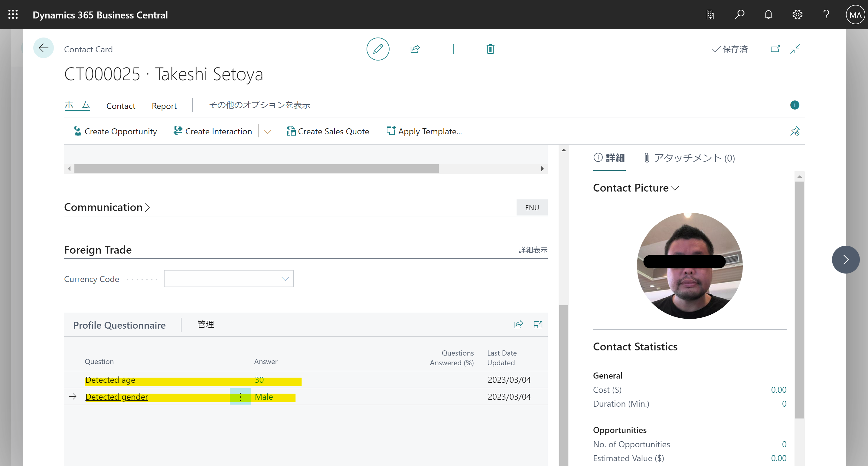Viewport: 868px width, 466px height.
Task: Open the 管理 menu in Profile Questionnaire
Action: click(206, 324)
